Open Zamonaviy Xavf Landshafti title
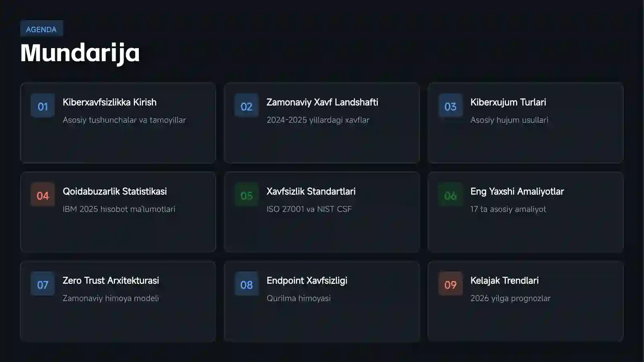The width and height of the screenshot is (644, 362). coord(322,102)
